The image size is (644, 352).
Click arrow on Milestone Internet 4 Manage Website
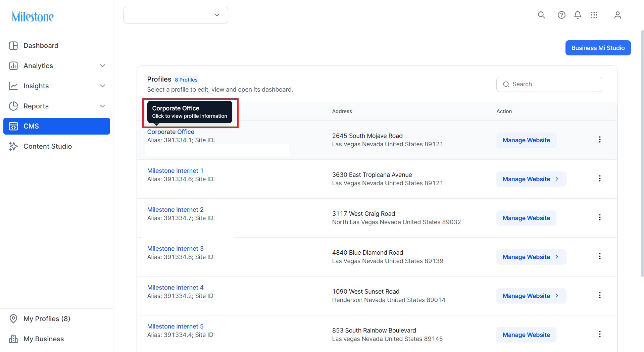click(x=557, y=296)
